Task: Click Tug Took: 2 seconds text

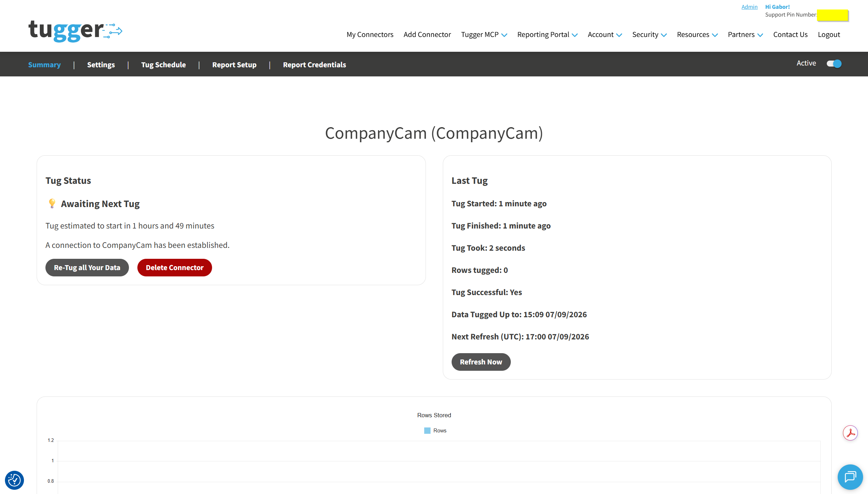Action: point(488,248)
